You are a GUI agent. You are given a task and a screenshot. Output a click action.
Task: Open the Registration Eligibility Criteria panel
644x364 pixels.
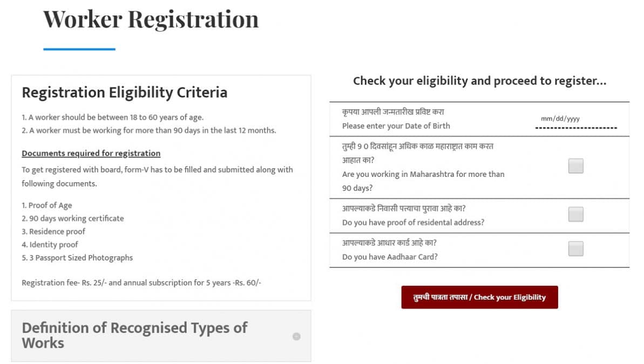coord(124,92)
